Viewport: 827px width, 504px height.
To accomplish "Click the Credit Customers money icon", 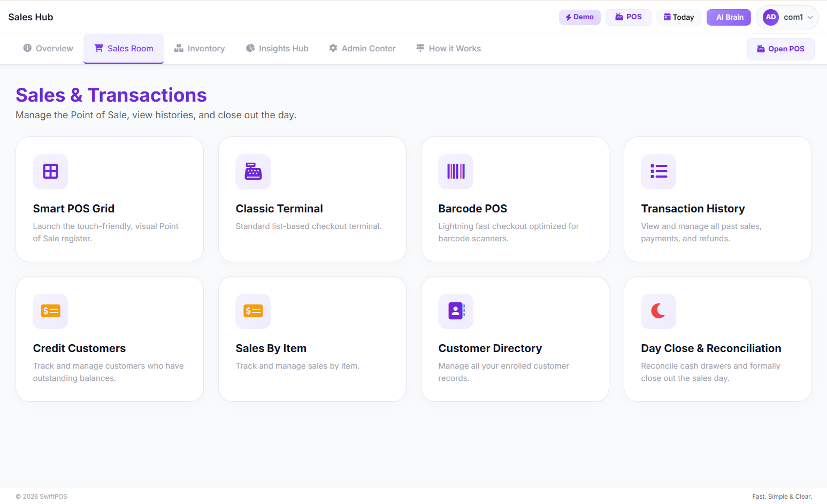I will (50, 311).
